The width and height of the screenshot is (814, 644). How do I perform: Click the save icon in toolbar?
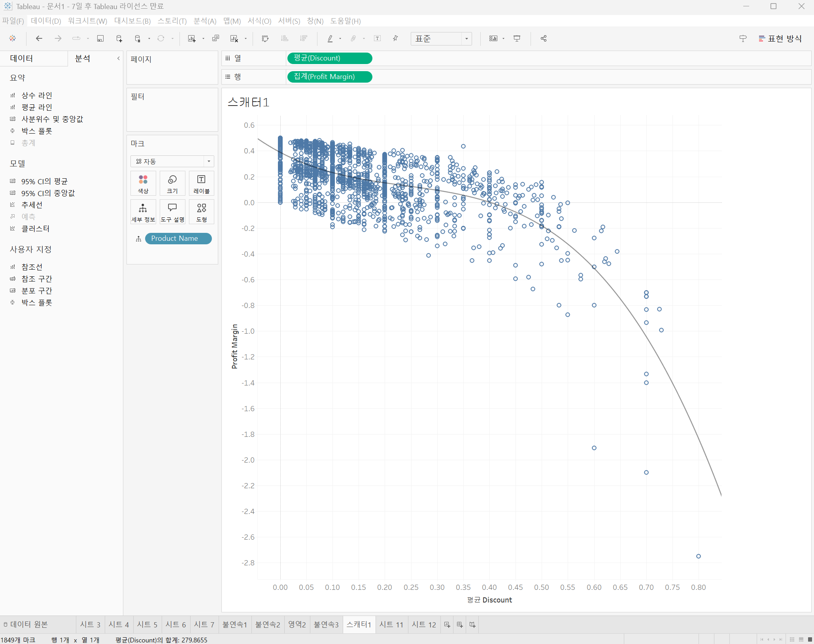pos(100,38)
